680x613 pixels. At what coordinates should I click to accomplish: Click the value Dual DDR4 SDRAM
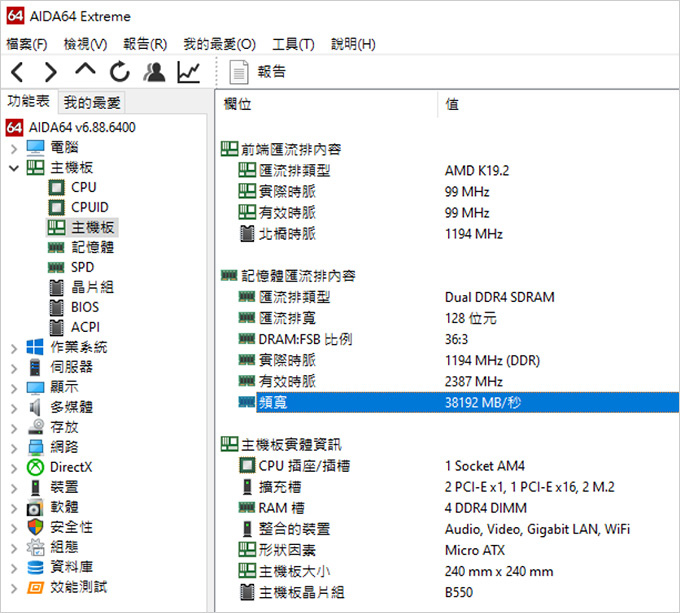[x=500, y=297]
